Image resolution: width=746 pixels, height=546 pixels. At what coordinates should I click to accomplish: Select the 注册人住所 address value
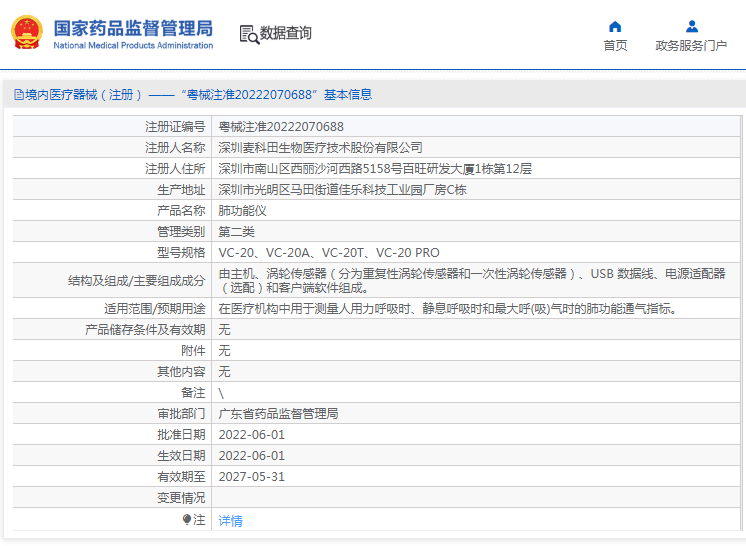[375, 169]
